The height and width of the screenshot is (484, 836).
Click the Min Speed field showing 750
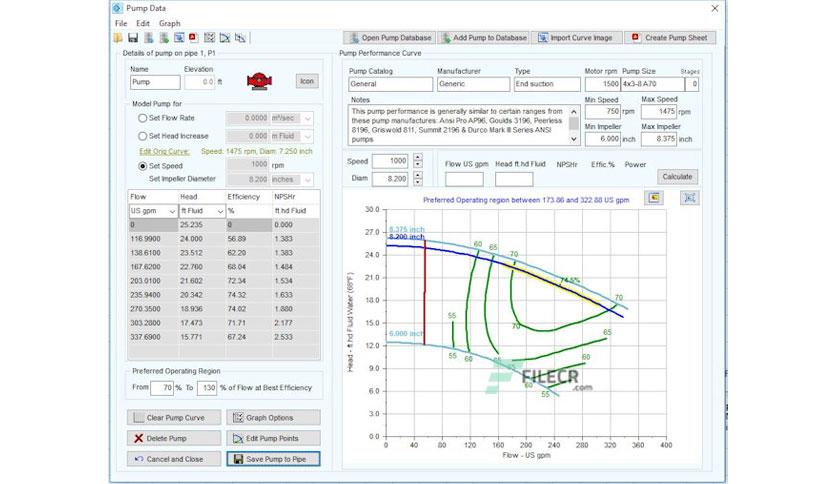(x=602, y=112)
